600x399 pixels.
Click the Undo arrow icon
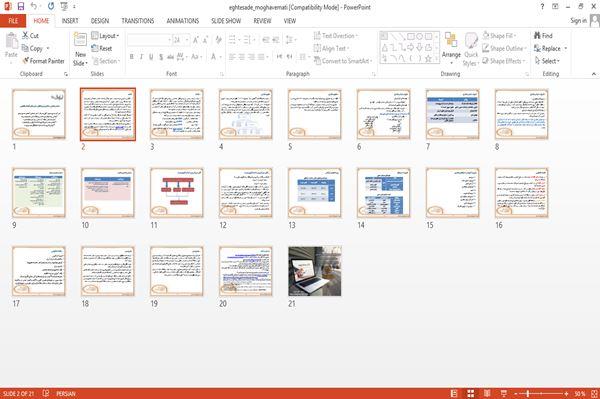34,7
